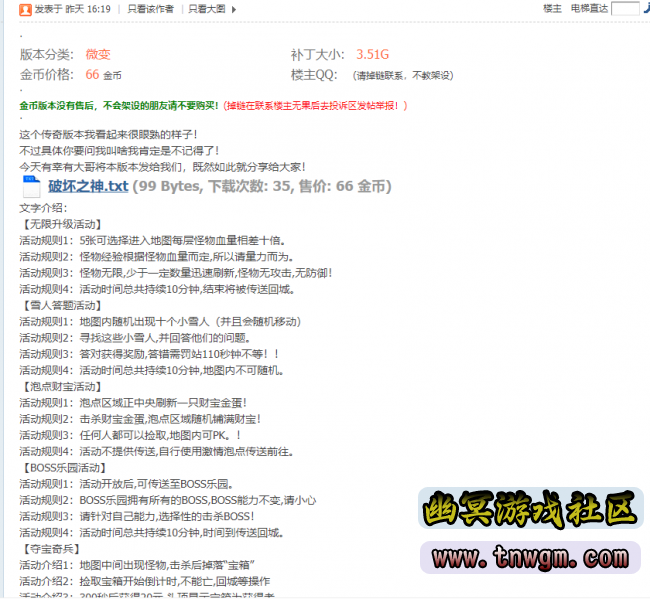
Task: Click the orange author avatar icon
Action: point(25,10)
